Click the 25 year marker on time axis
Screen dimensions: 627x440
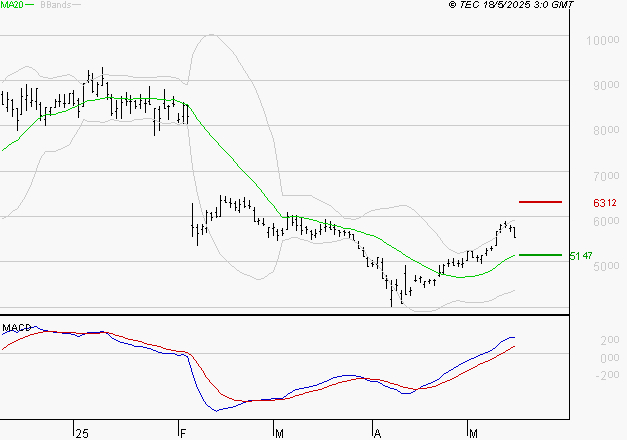click(x=82, y=432)
